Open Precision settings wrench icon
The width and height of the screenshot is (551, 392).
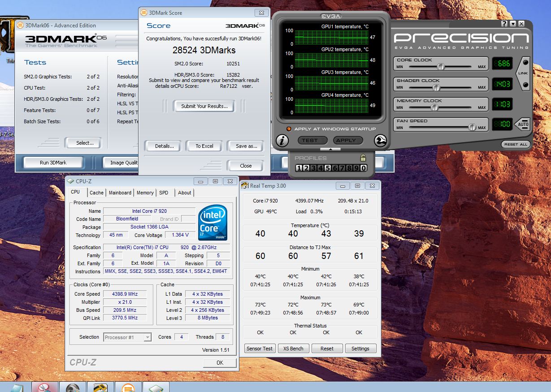click(381, 141)
